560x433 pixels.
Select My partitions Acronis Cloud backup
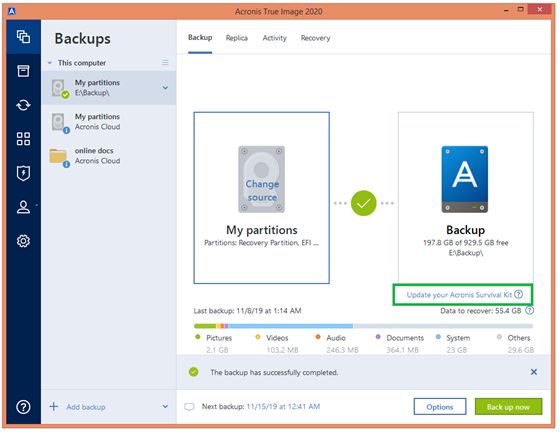click(109, 122)
